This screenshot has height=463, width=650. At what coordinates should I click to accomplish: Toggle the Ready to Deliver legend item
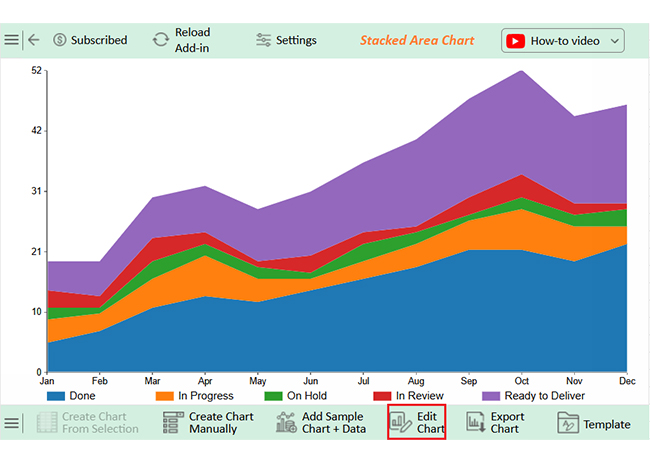pyautogui.click(x=536, y=396)
